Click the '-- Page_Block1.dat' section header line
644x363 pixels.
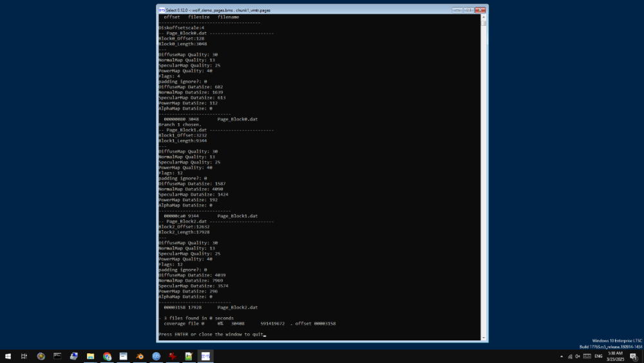pyautogui.click(x=216, y=130)
